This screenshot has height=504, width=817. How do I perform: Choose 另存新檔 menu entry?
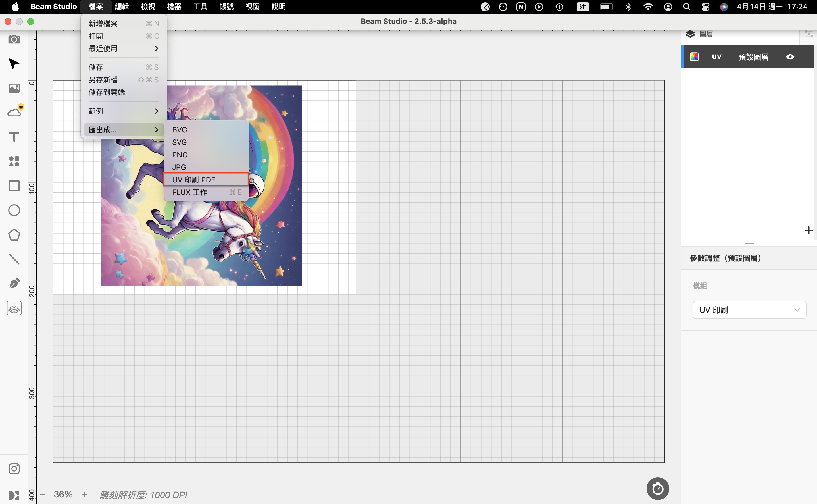(x=124, y=80)
